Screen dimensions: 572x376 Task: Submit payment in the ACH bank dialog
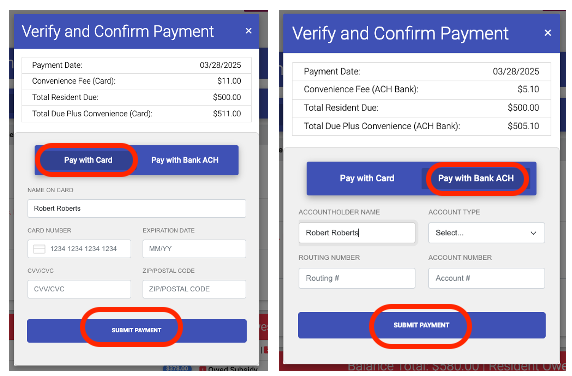coord(422,325)
